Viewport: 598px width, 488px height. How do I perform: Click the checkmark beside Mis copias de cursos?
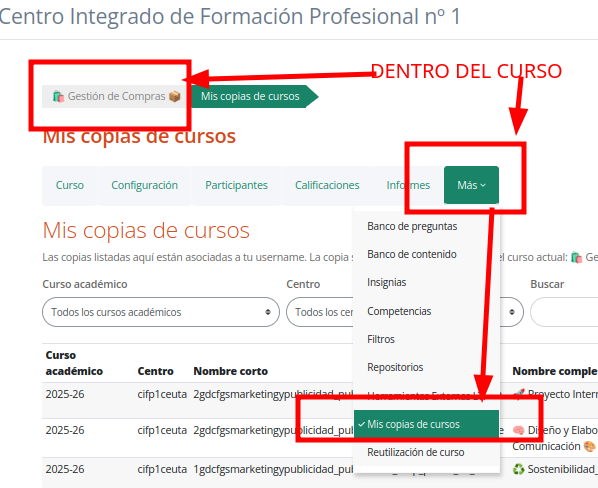pos(362,424)
